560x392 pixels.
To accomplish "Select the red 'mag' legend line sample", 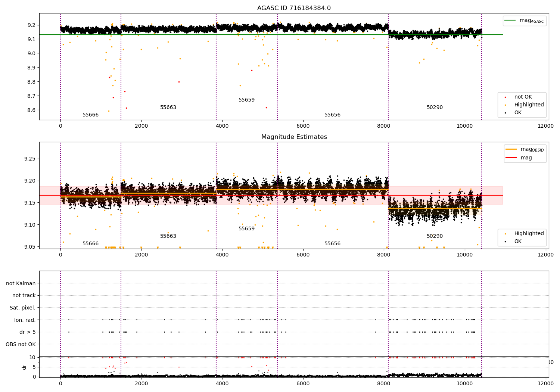I will click(x=511, y=158).
